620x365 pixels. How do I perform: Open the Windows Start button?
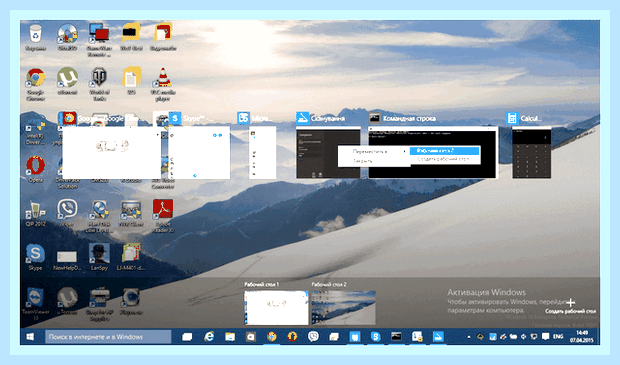pos(30,337)
